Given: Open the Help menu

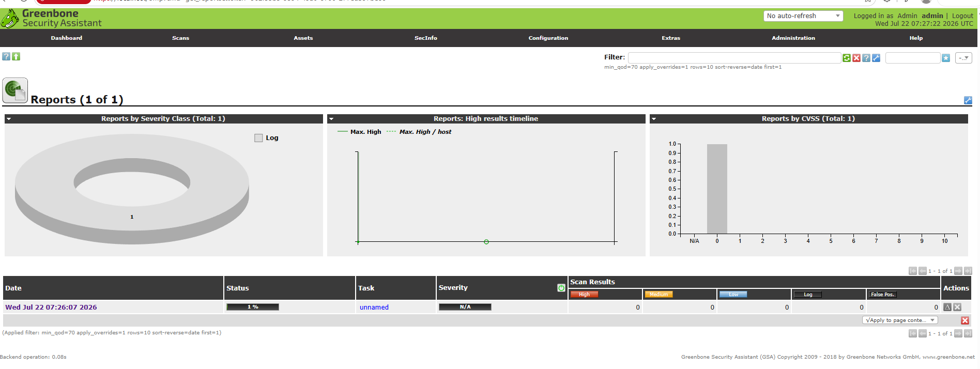Looking at the screenshot, I should pyautogui.click(x=916, y=38).
